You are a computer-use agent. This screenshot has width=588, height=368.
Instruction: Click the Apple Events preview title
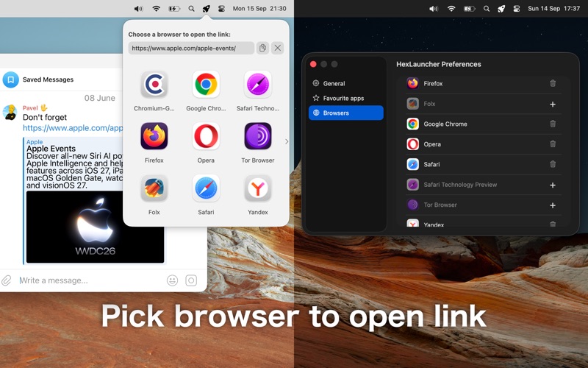[51, 149]
